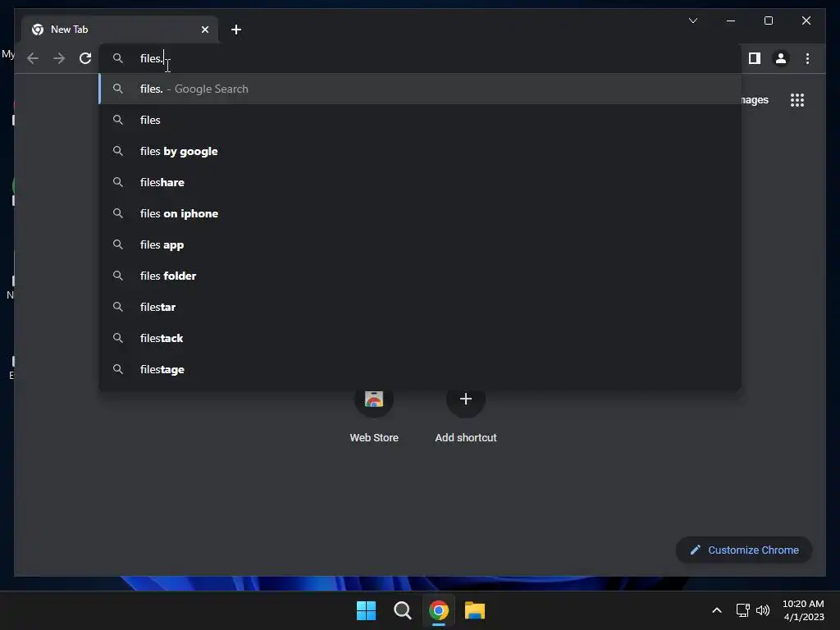
Task: Click the Customize Chrome button
Action: coord(744,550)
